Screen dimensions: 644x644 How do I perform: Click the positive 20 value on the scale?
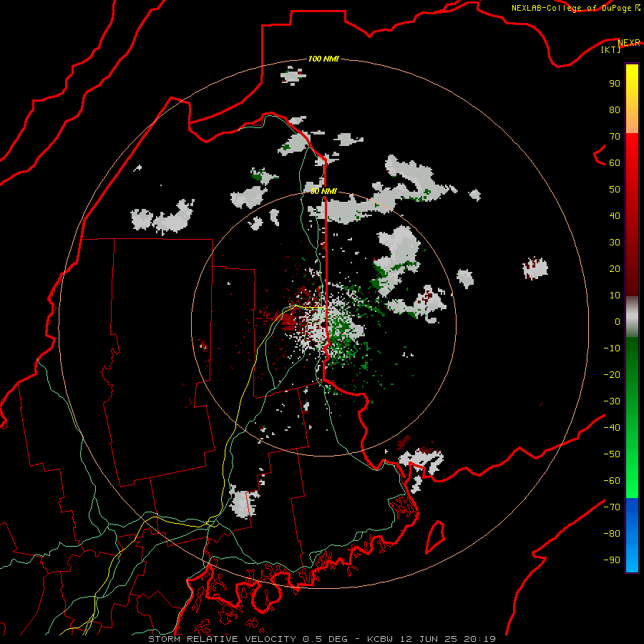pos(615,269)
